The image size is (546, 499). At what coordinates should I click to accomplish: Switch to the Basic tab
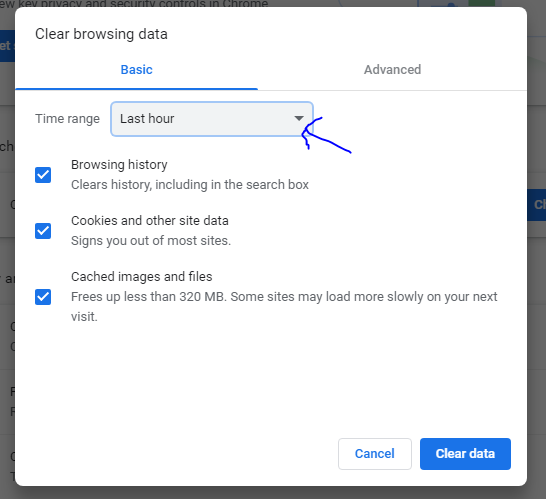coord(136,70)
